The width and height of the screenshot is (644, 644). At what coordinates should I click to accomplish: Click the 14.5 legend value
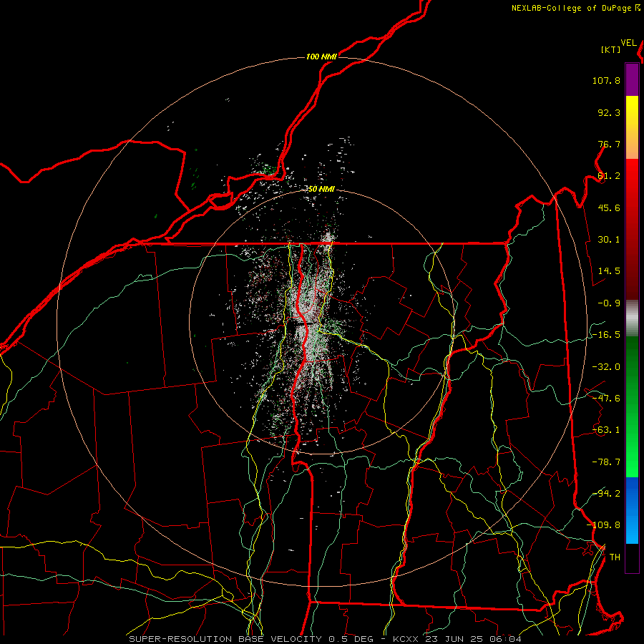(609, 271)
